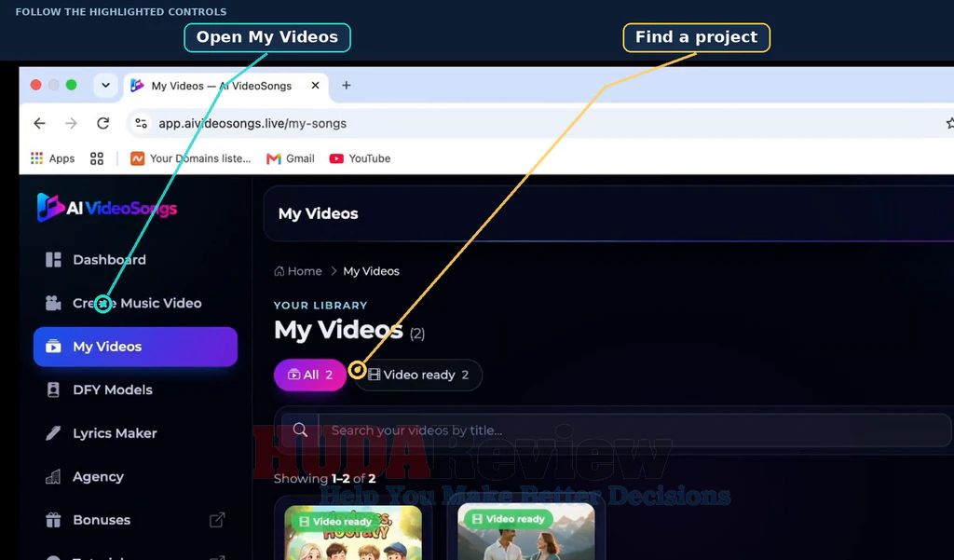Image resolution: width=954 pixels, height=560 pixels.
Task: Open the mountain couple video thumbnail
Action: pyautogui.click(x=526, y=531)
